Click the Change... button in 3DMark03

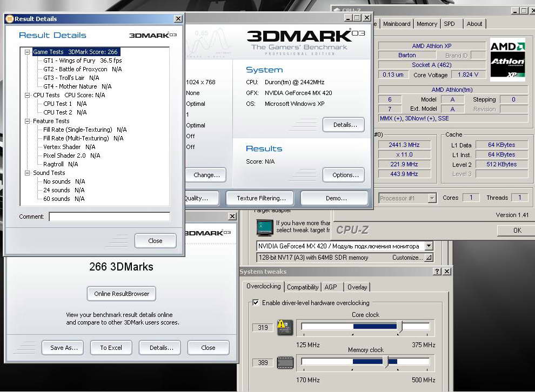[206, 175]
